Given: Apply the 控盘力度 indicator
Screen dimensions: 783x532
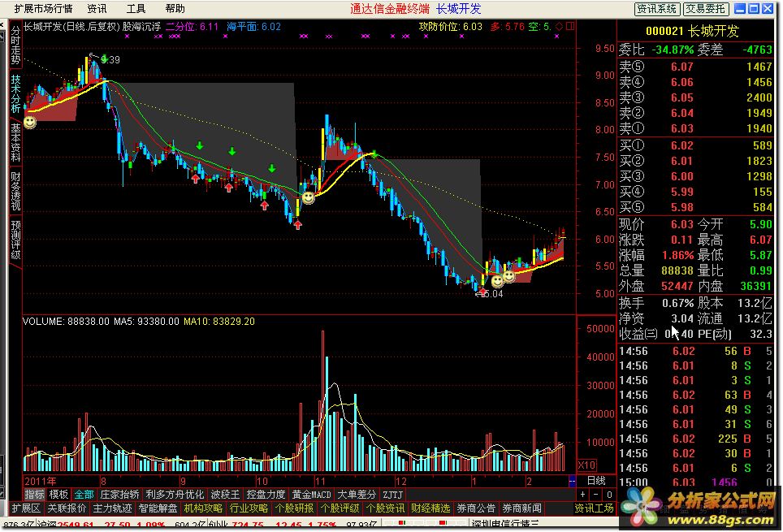Looking at the screenshot, I should point(266,495).
